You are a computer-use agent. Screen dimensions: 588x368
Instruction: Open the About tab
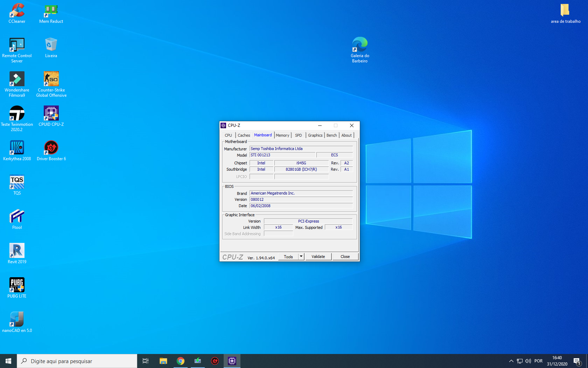[x=346, y=135]
